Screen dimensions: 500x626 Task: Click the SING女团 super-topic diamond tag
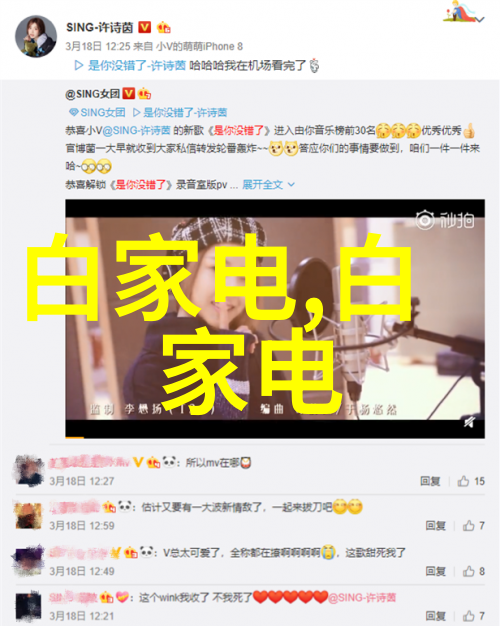(x=97, y=113)
